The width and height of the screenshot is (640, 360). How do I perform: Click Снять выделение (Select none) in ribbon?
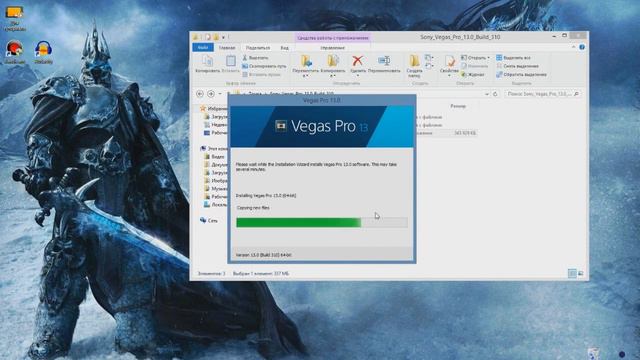coord(518,66)
